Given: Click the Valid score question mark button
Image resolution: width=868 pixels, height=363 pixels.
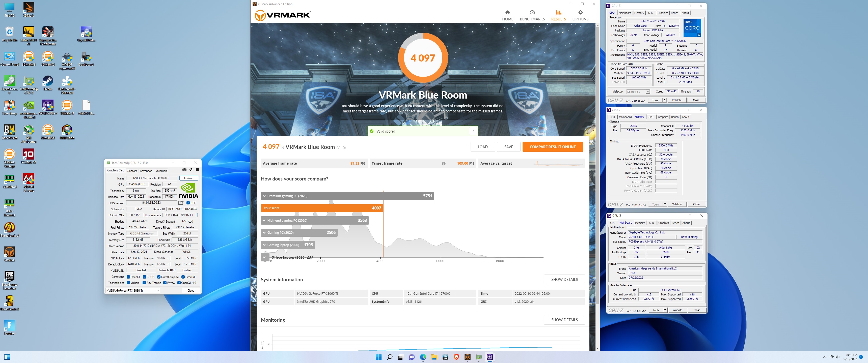Looking at the screenshot, I should (x=473, y=131).
